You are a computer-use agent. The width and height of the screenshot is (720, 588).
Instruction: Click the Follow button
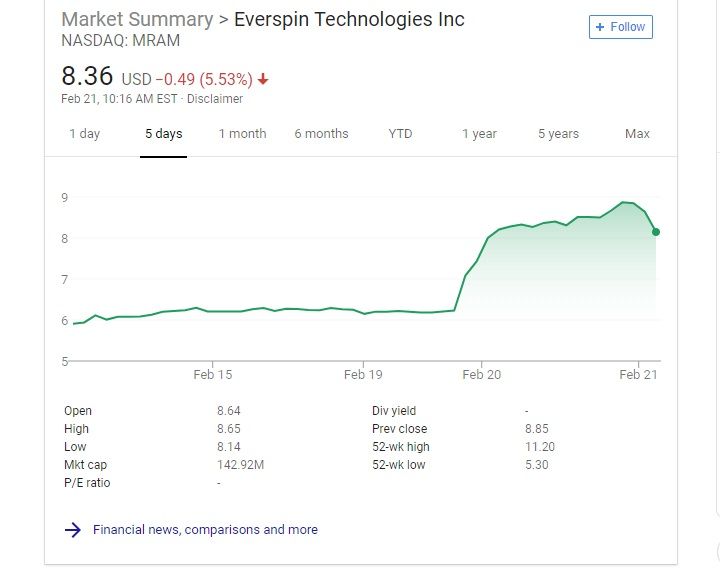point(621,27)
